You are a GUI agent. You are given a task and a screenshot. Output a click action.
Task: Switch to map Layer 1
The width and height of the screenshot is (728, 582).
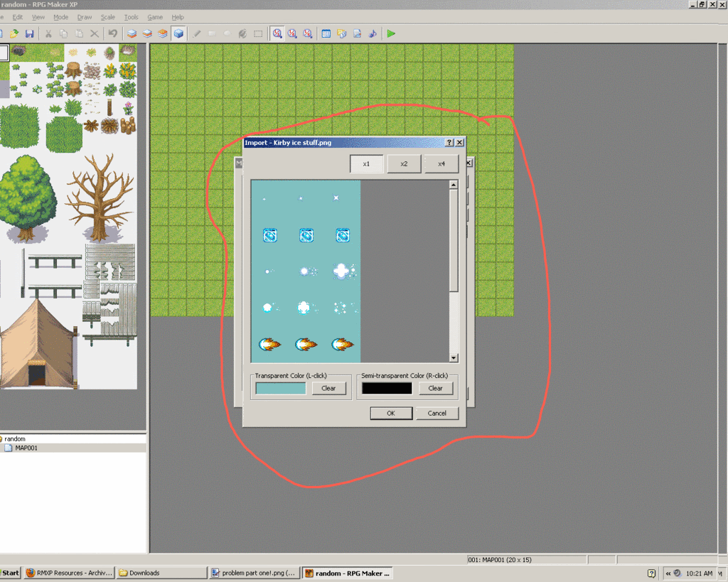click(x=132, y=33)
